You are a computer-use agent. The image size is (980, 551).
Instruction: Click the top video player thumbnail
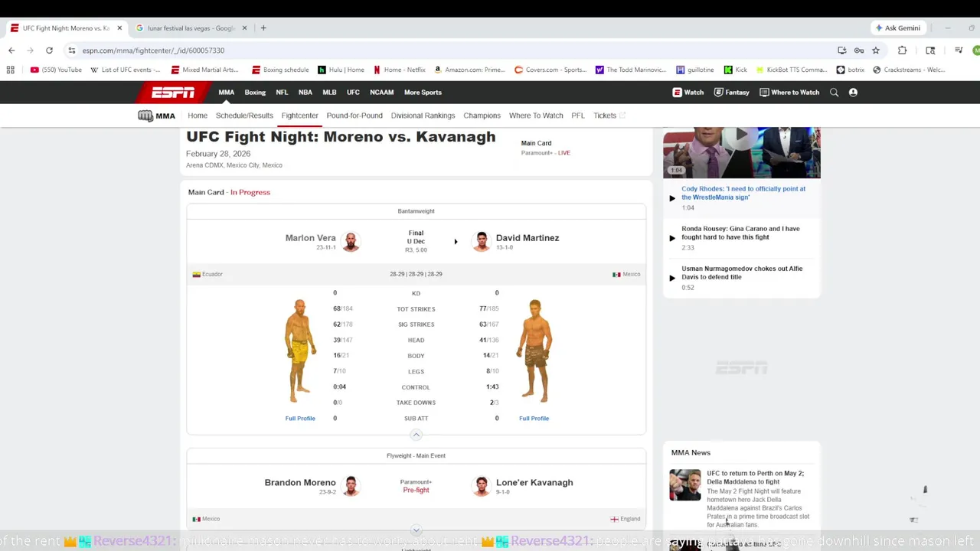(x=742, y=153)
